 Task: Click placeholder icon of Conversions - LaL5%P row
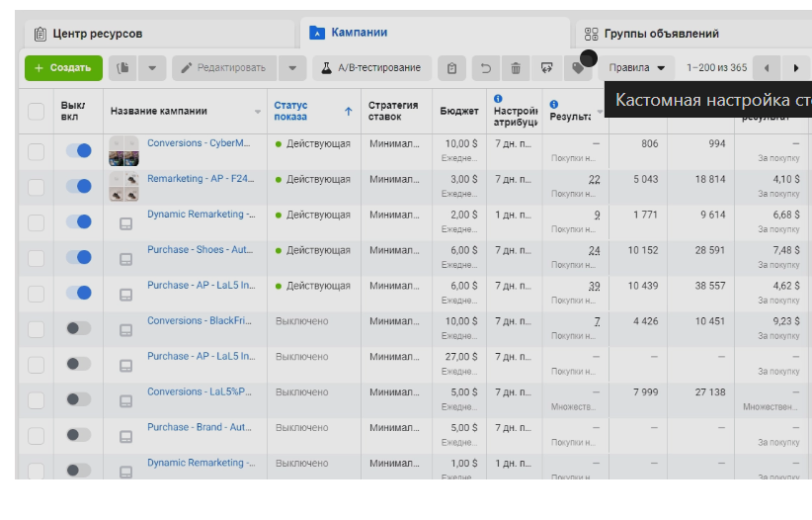click(x=125, y=401)
